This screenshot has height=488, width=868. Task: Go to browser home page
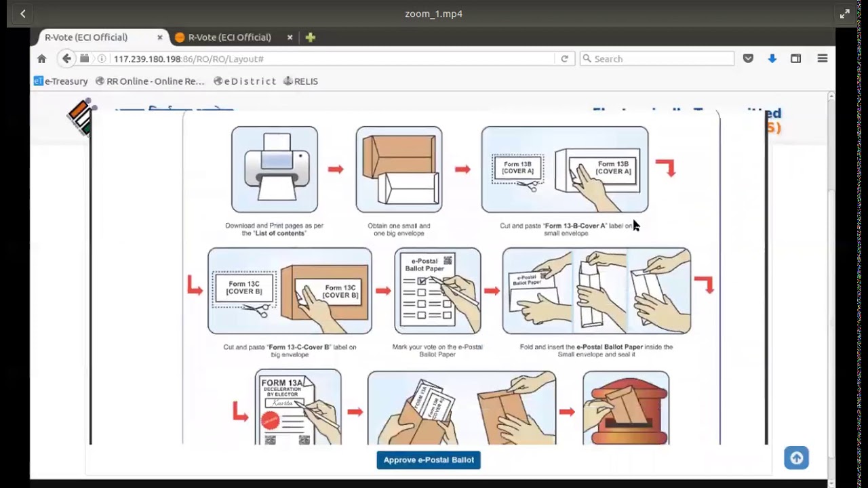coord(42,59)
